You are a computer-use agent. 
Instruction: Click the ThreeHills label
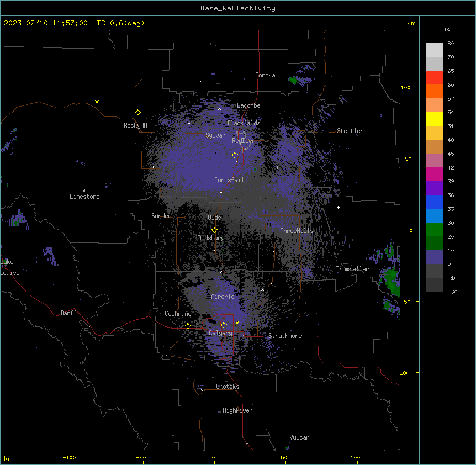point(297,231)
